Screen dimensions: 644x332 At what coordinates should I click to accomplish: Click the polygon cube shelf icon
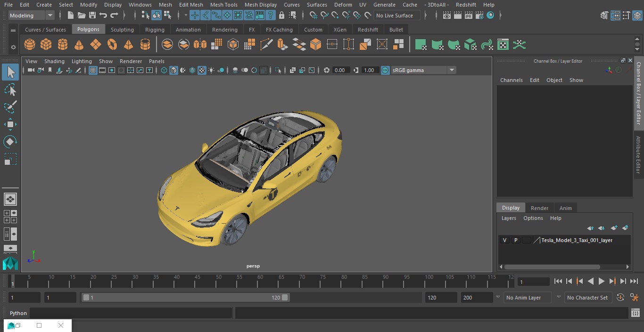coord(46,45)
